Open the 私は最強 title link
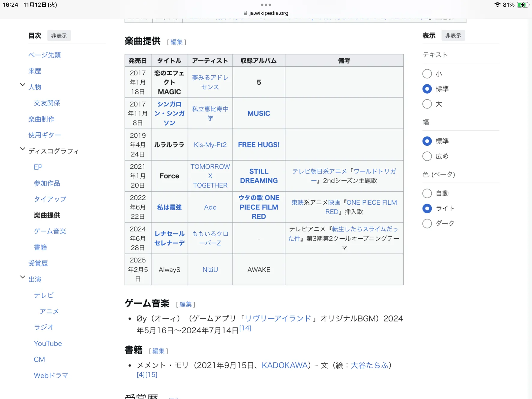 pos(170,207)
